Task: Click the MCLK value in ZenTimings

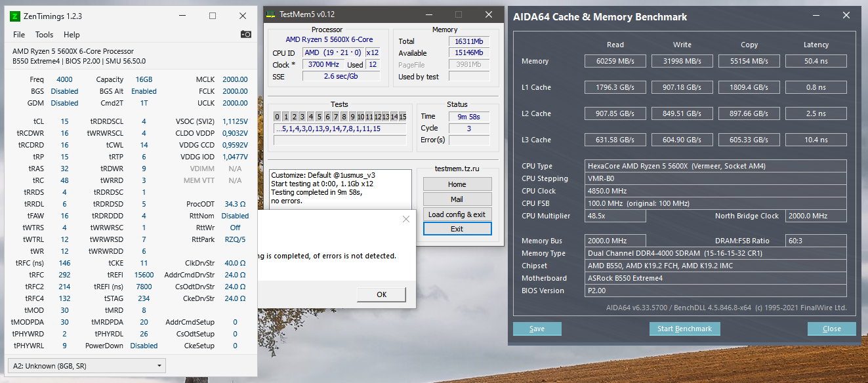Action: point(234,79)
